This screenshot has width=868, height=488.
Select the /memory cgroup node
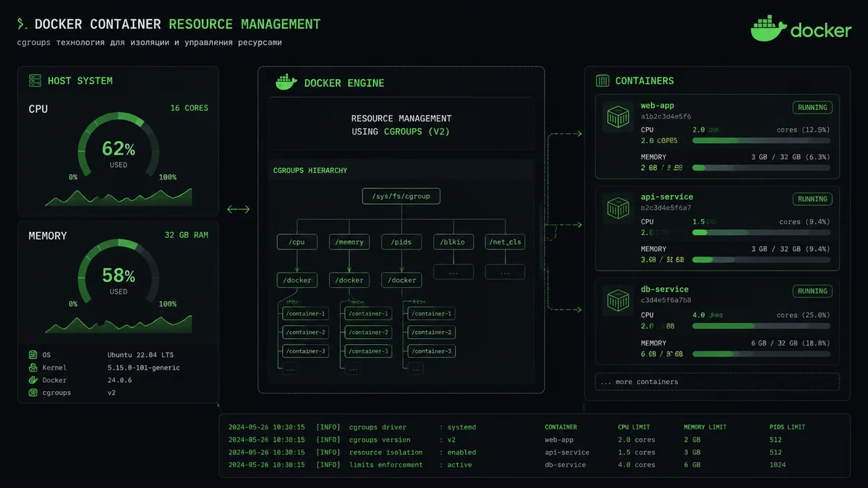[349, 242]
